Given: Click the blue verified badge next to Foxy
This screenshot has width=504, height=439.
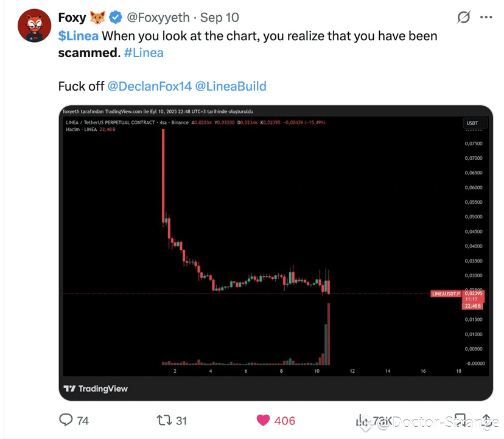Looking at the screenshot, I should pyautogui.click(x=116, y=18).
